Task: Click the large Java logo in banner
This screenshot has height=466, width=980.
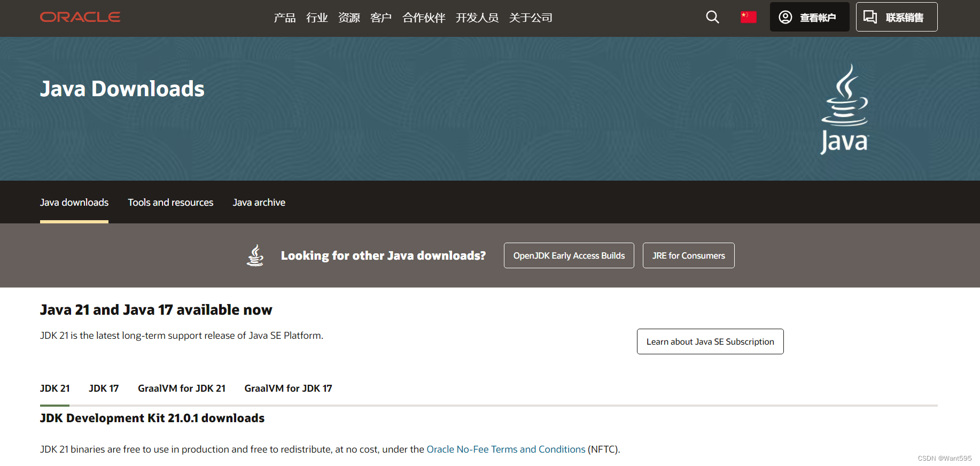Action: [x=845, y=109]
